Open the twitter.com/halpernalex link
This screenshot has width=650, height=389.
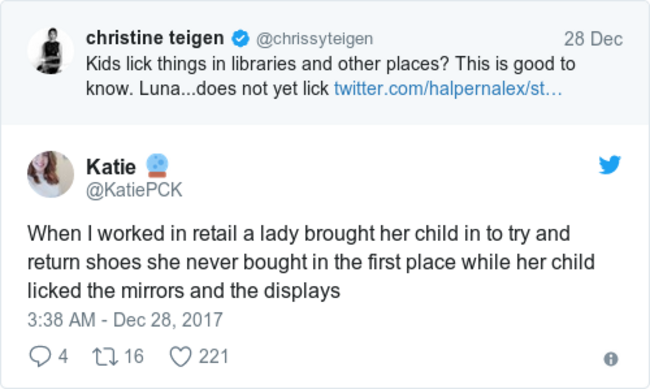coord(448,89)
